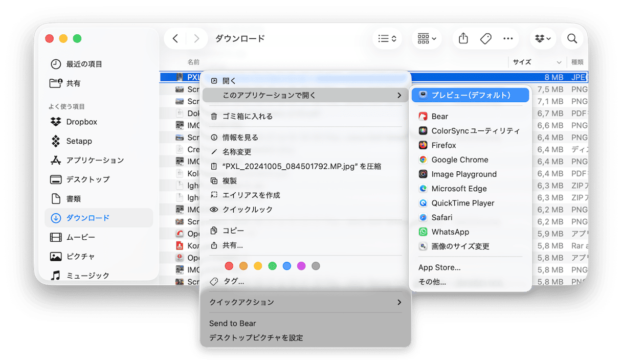The width and height of the screenshot is (622, 364).
Task: Choose 複製 in the context menu
Action: pyautogui.click(x=305, y=180)
